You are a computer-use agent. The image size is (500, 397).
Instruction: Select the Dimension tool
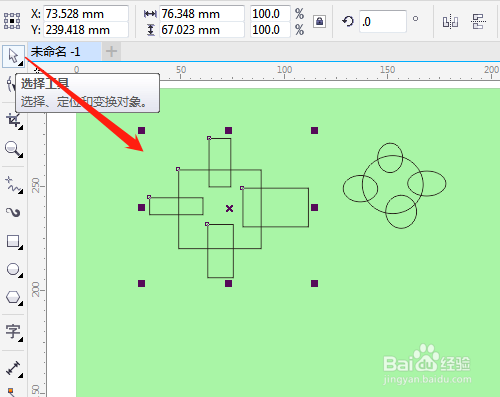13,369
